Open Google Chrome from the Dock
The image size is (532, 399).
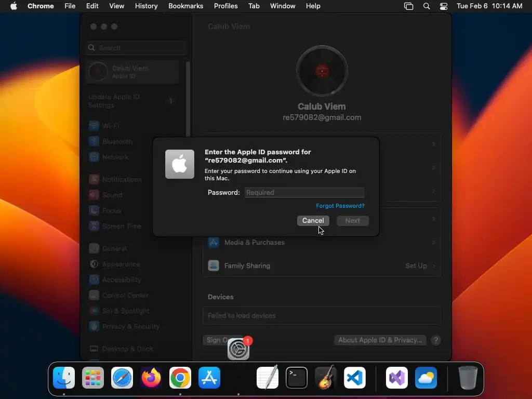tap(180, 378)
